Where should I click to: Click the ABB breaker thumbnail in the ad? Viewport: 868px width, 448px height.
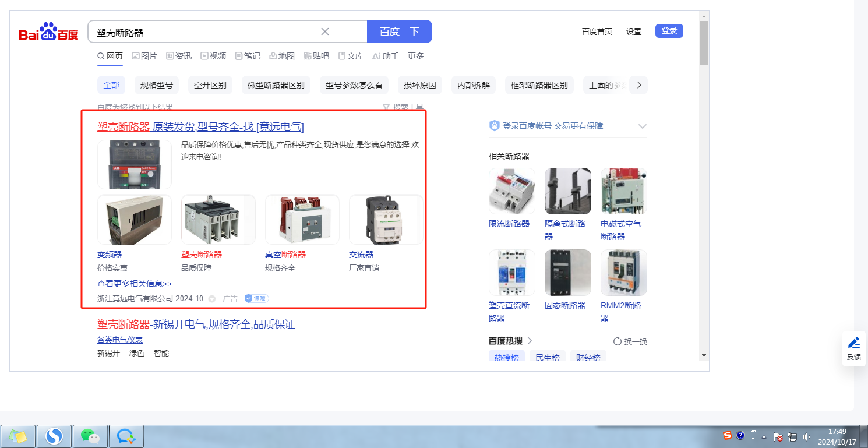(x=135, y=164)
